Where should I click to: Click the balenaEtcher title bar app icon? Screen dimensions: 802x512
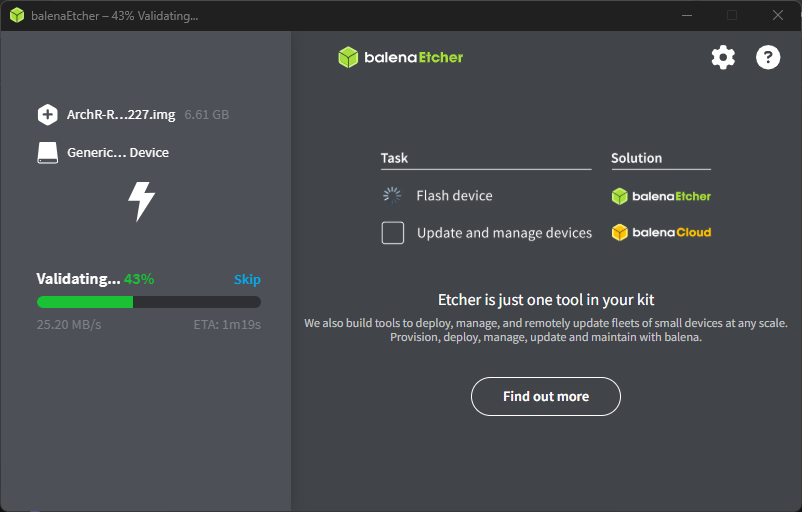click(17, 16)
